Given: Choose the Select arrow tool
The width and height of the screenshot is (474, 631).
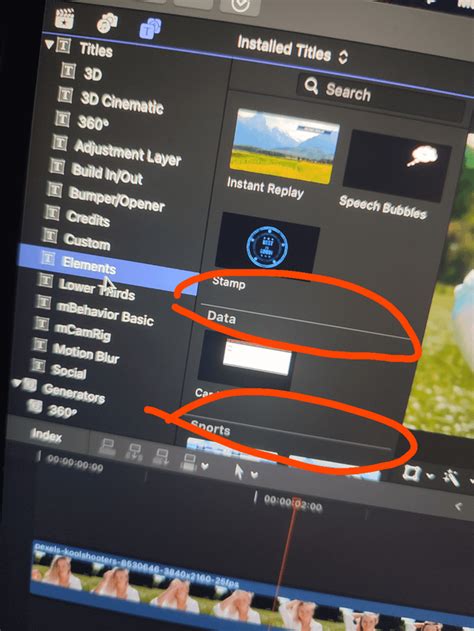Looking at the screenshot, I should pos(239,471).
